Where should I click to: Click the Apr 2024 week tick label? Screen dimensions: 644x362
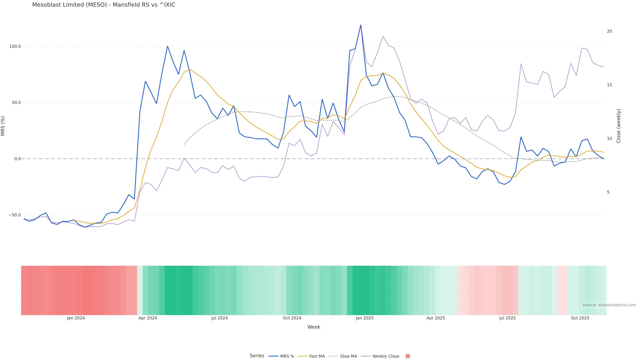148,318
